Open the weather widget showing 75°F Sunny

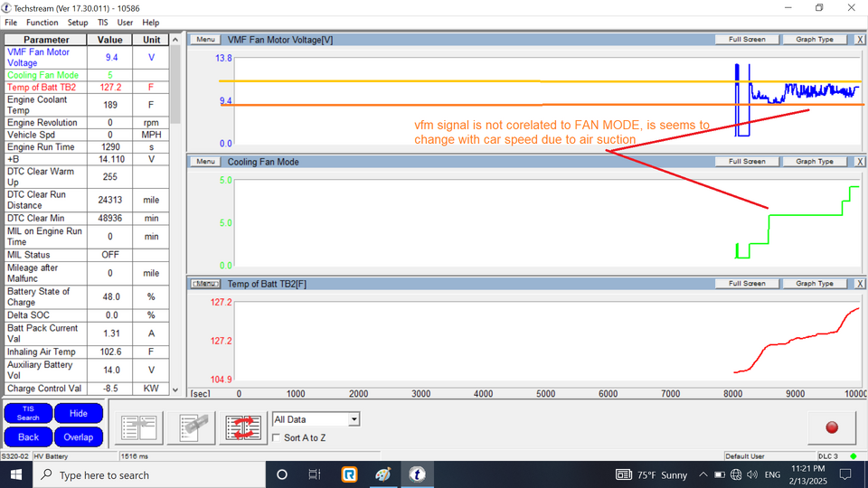coord(652,474)
